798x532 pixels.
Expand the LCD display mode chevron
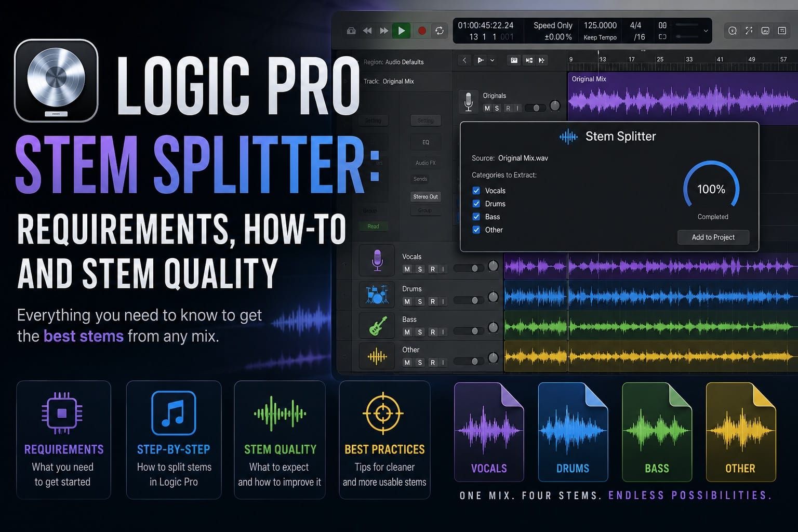706,31
